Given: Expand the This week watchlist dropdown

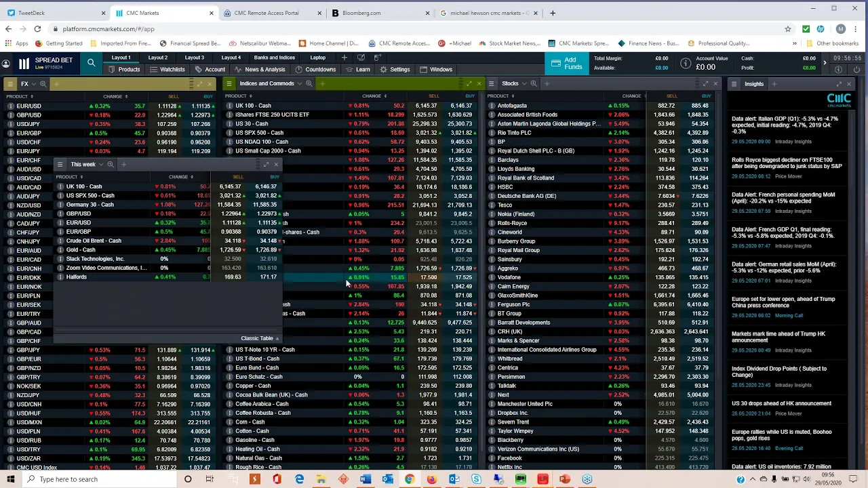Looking at the screenshot, I should tap(101, 165).
